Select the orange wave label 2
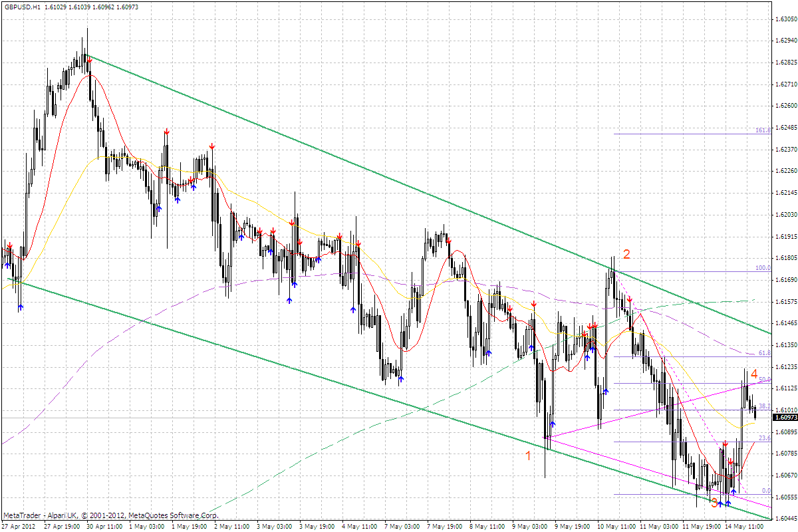The height and width of the screenshot is (532, 798). pyautogui.click(x=626, y=253)
